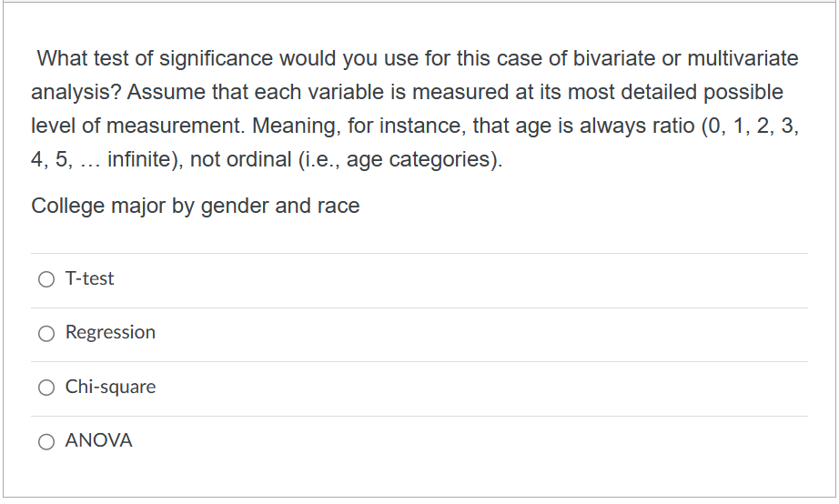Click the Chi-square answer label
This screenshot has height=504, width=839.
(110, 388)
